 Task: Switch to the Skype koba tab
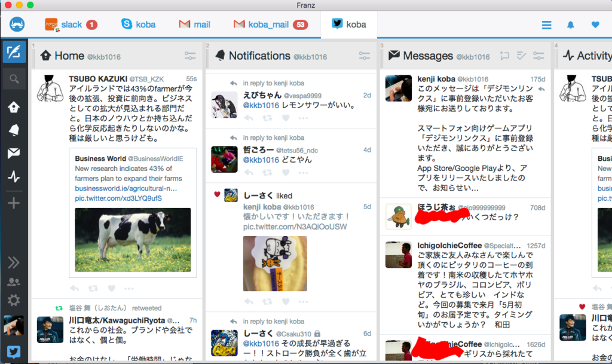click(x=138, y=25)
